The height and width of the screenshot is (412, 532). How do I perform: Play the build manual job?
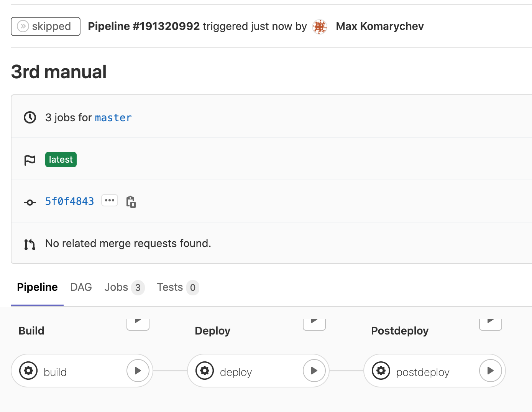tap(138, 371)
